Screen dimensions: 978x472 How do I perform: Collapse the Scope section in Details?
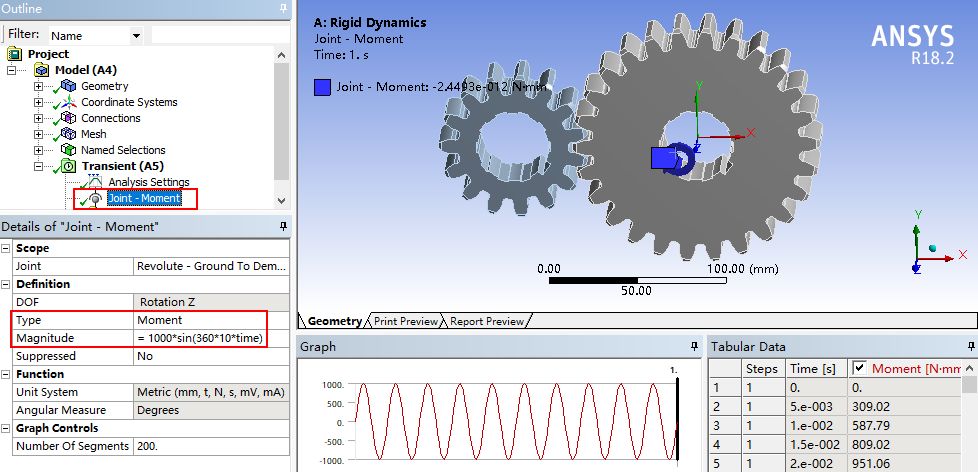(x=6, y=248)
